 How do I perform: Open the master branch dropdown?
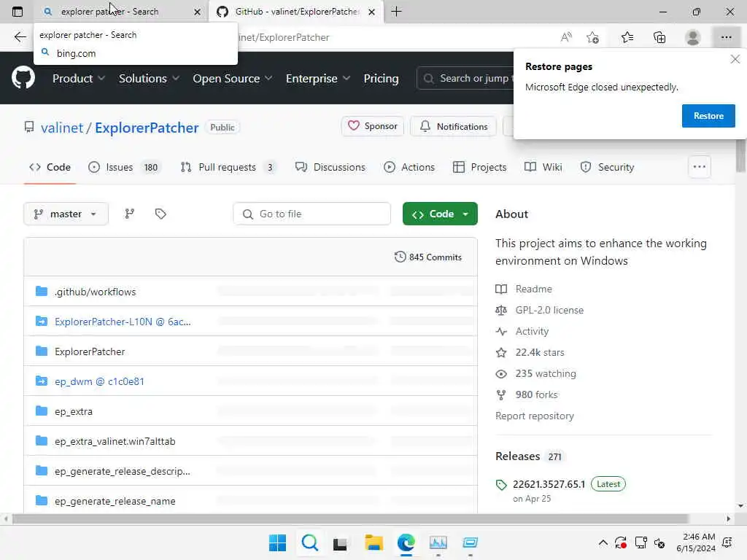pyautogui.click(x=66, y=214)
